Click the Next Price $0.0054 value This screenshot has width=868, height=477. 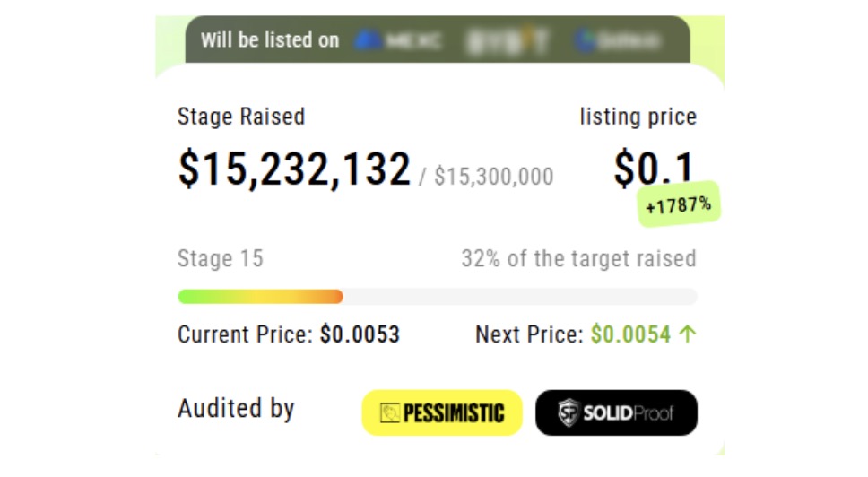630,334
